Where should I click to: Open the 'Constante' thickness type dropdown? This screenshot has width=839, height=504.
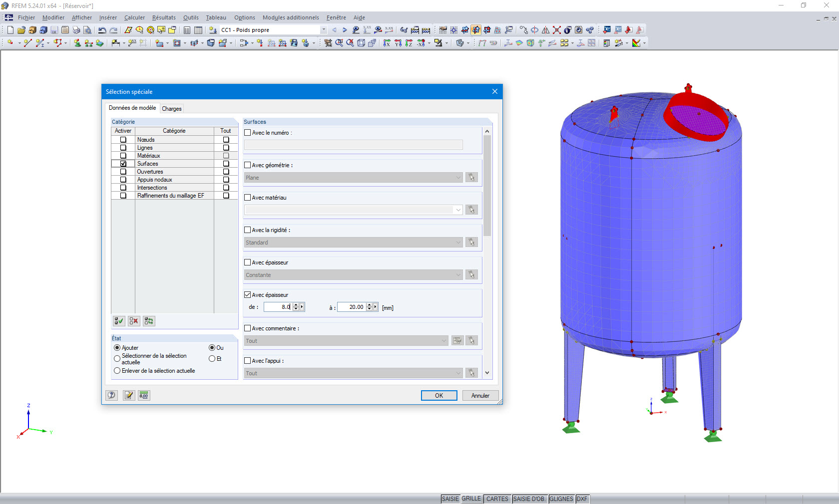tap(458, 275)
